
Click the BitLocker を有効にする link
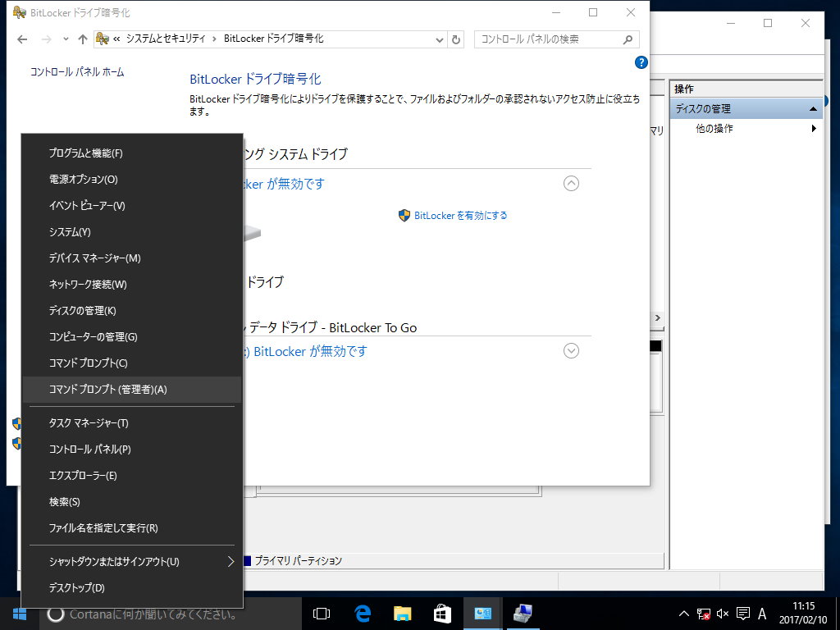[x=460, y=216]
